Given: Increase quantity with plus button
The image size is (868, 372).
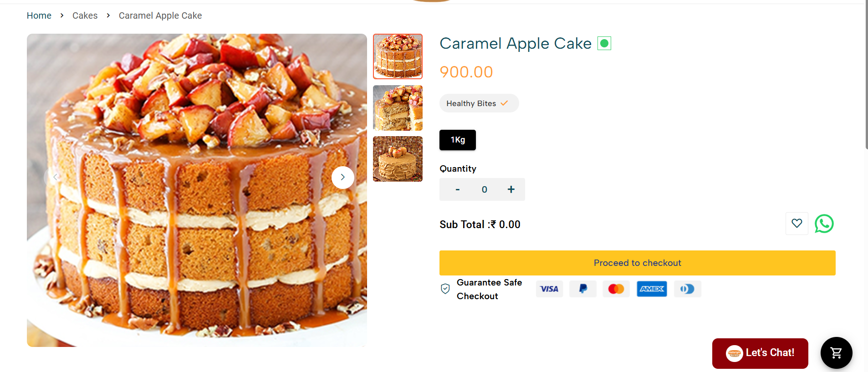Looking at the screenshot, I should (511, 189).
